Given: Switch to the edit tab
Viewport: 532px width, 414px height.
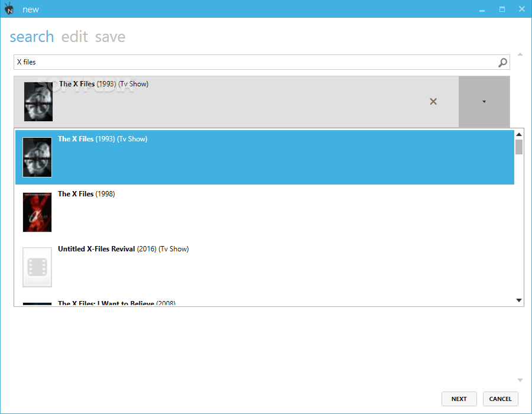Looking at the screenshot, I should tap(74, 37).
